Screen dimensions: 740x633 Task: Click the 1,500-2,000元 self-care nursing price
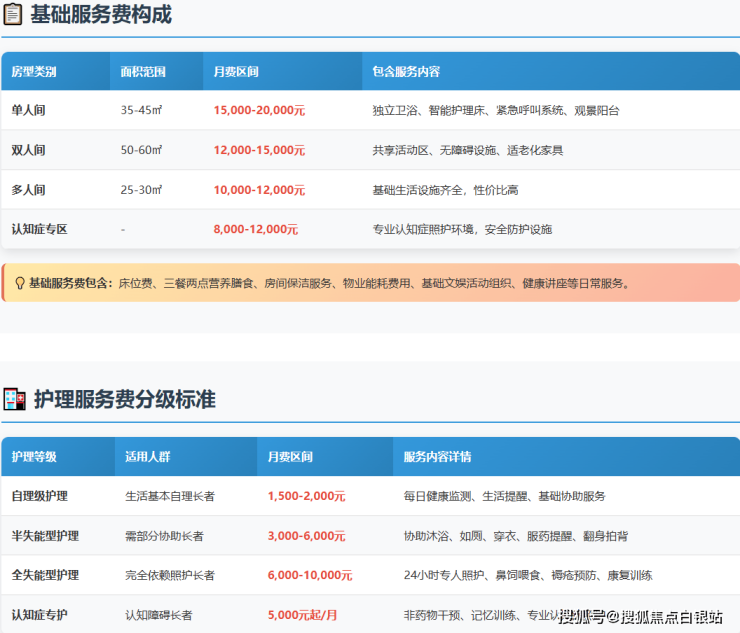tap(306, 496)
